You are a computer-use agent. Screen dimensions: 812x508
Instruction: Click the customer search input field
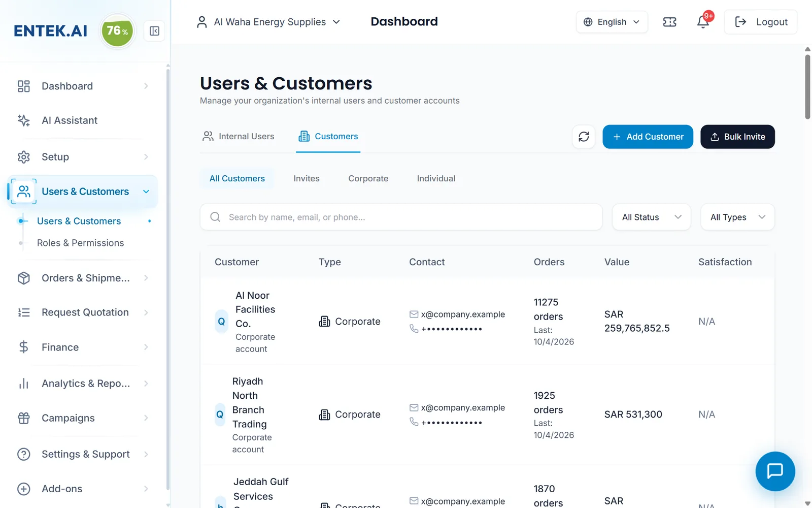click(x=401, y=217)
